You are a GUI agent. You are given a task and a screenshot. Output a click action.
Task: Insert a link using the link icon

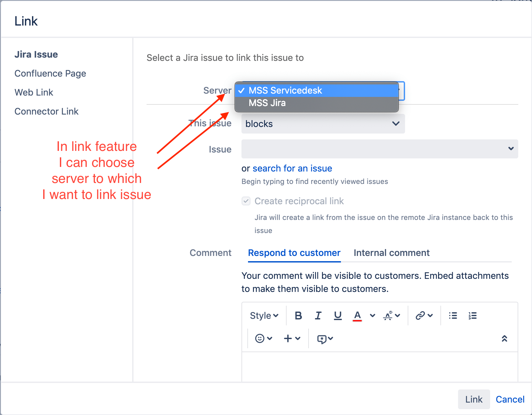(420, 316)
